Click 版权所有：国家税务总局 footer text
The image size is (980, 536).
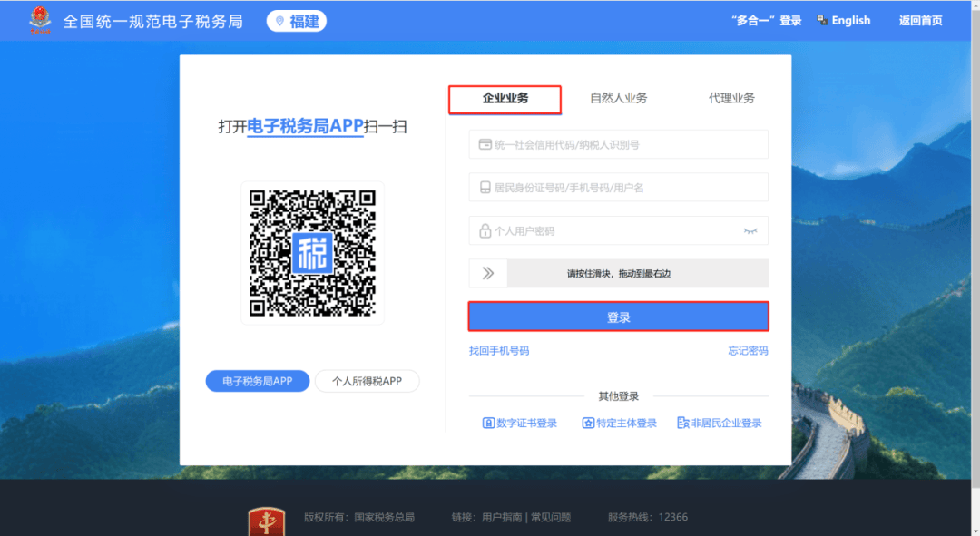pos(359,517)
